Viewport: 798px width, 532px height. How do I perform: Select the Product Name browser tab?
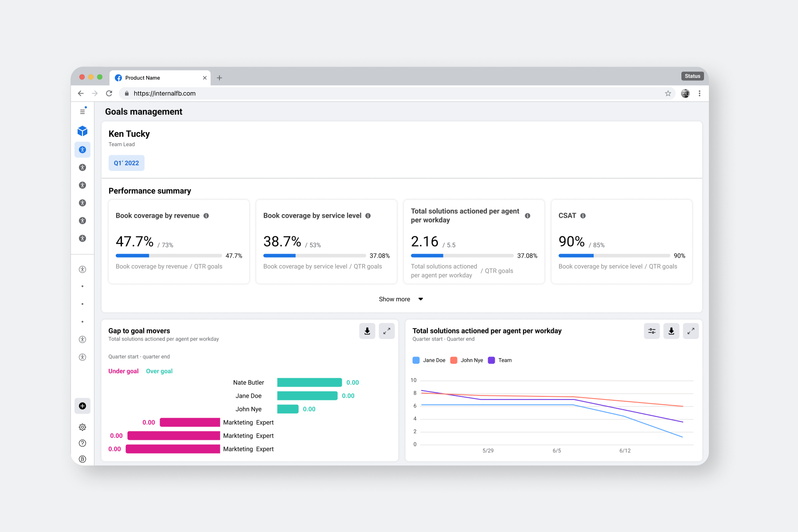[x=160, y=78]
